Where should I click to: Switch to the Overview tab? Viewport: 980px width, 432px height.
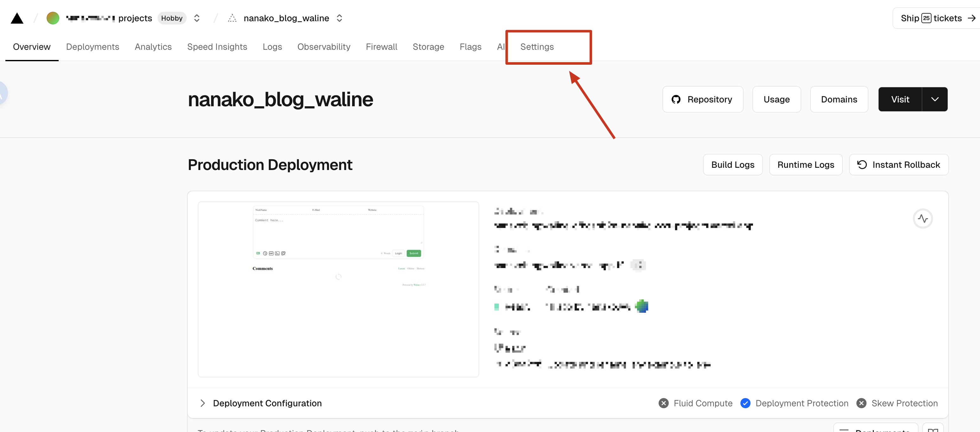[x=32, y=47]
